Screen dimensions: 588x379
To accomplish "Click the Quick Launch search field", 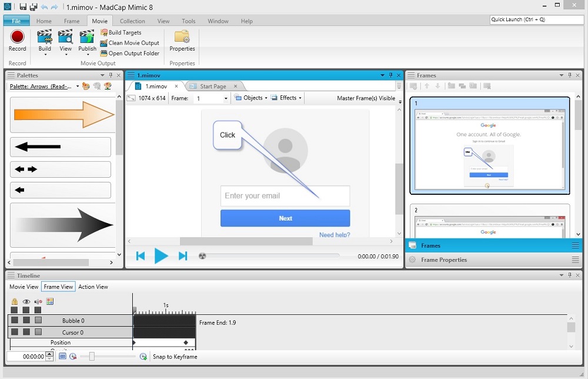I will (x=537, y=19).
